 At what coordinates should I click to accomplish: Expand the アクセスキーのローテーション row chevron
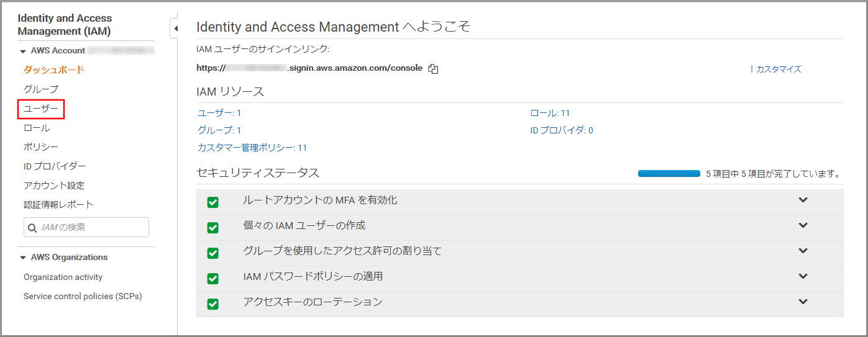(803, 302)
